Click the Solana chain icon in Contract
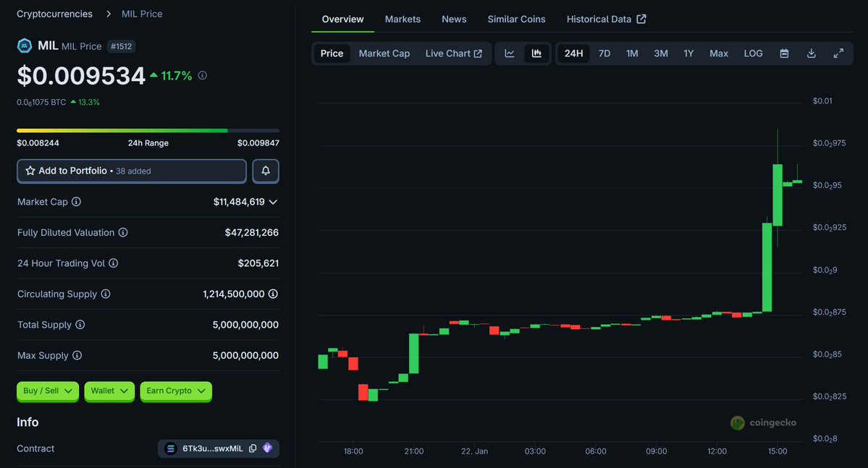The width and height of the screenshot is (868, 468). pyautogui.click(x=171, y=448)
